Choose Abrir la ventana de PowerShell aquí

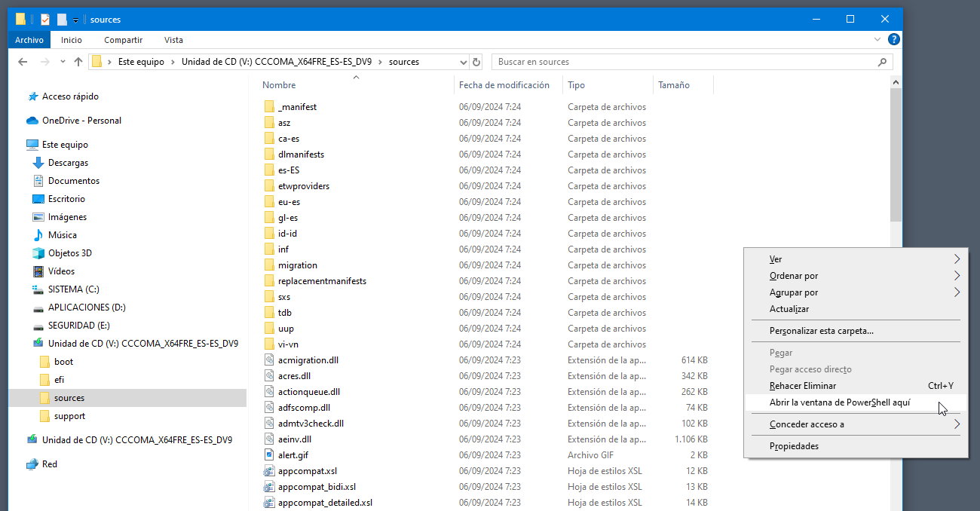[x=839, y=402]
